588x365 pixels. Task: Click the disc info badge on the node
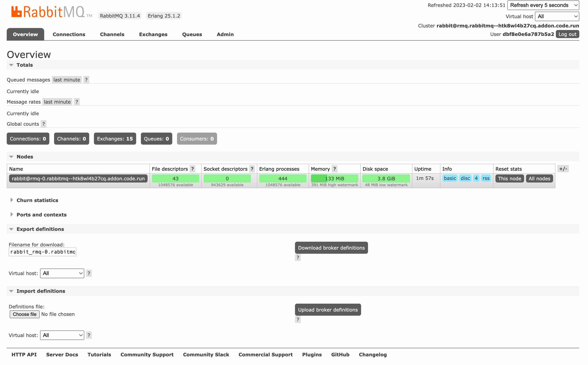click(x=465, y=178)
